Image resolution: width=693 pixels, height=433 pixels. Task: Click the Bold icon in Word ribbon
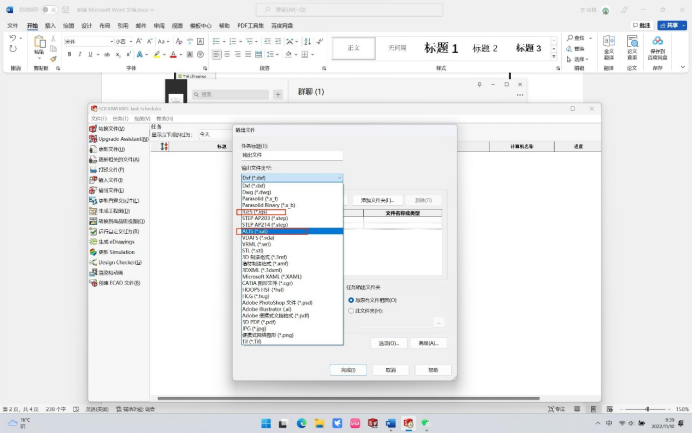click(69, 54)
